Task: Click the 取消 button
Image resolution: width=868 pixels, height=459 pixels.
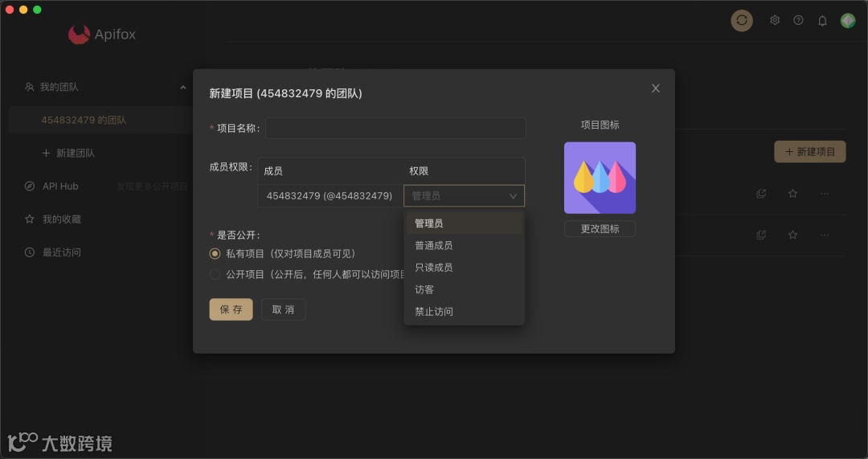Action: (x=284, y=309)
